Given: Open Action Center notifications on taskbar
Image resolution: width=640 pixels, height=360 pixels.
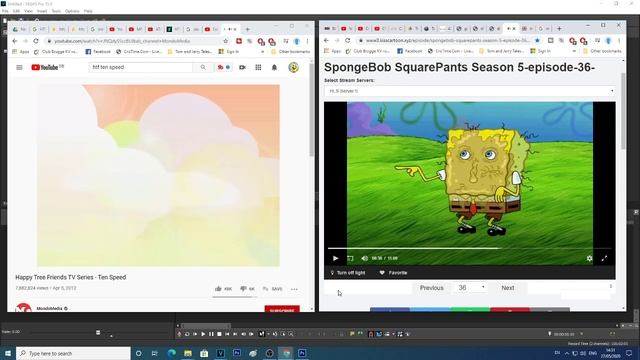Looking at the screenshot, I should [x=629, y=353].
